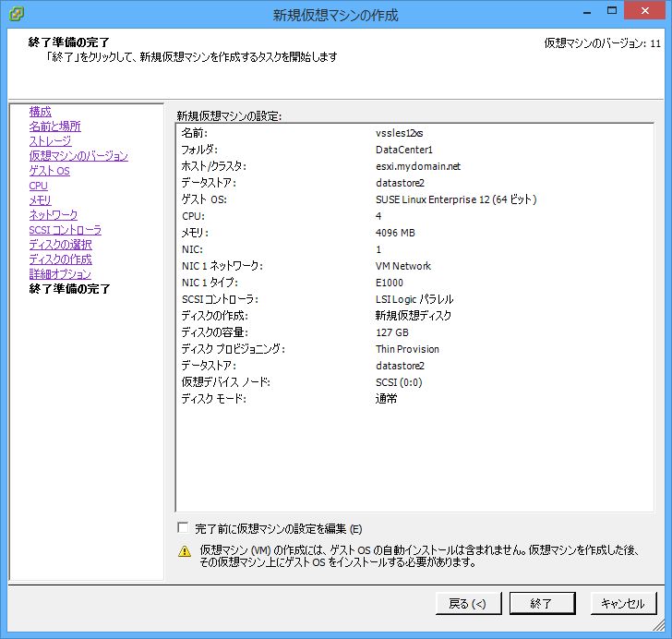Image resolution: width=672 pixels, height=639 pixels.
Task: Open the ストレージ step link
Action: click(50, 141)
